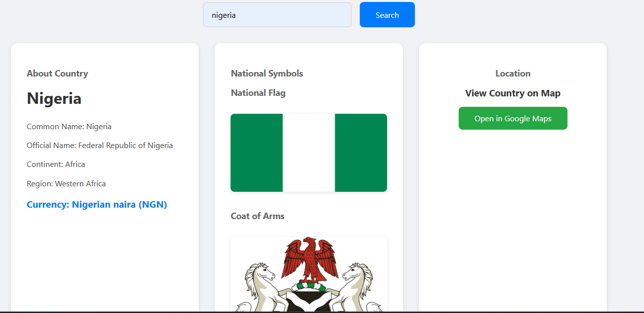The width and height of the screenshot is (644, 313).
Task: Click the View Country on Map title
Action: pos(513,93)
